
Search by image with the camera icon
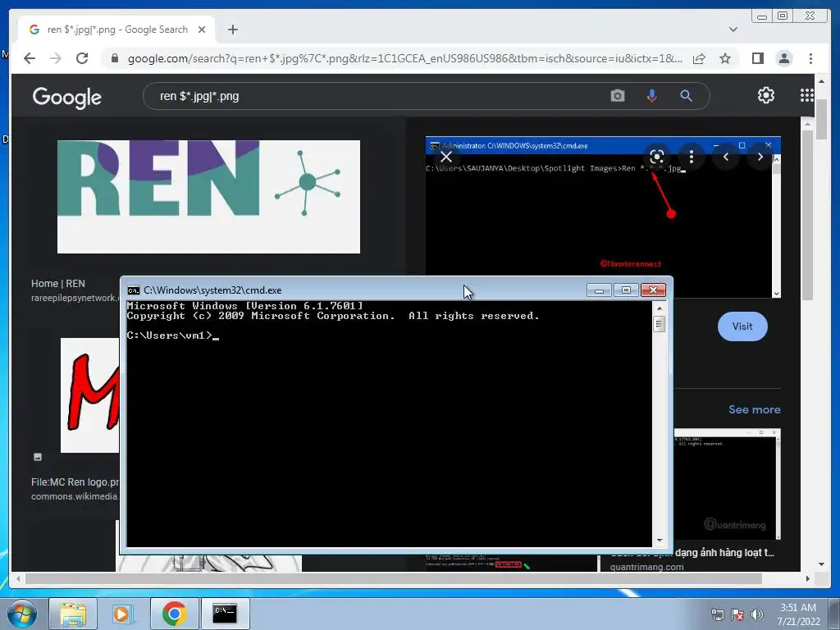[x=617, y=96]
